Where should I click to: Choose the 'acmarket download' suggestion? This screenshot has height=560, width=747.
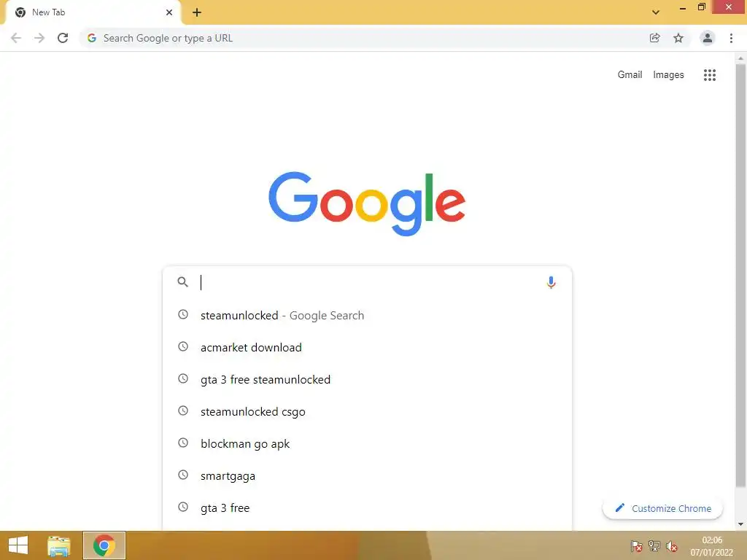pos(367,347)
